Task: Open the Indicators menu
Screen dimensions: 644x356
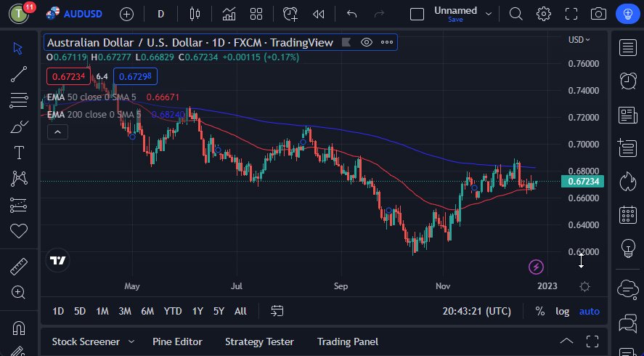Action: click(x=229, y=14)
